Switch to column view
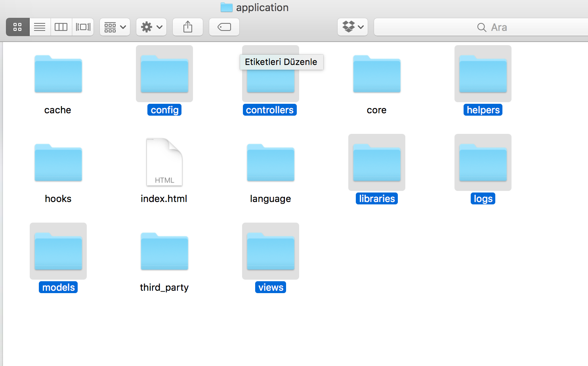This screenshot has width=588, height=366. pyautogui.click(x=61, y=27)
